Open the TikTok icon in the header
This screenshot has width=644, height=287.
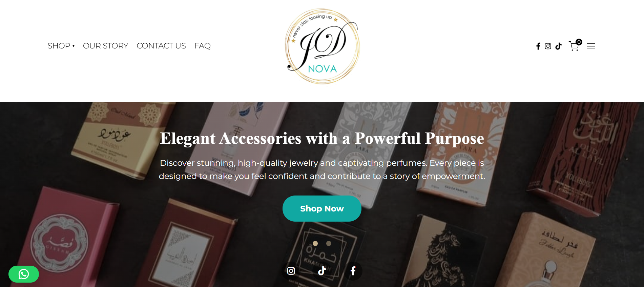click(559, 46)
